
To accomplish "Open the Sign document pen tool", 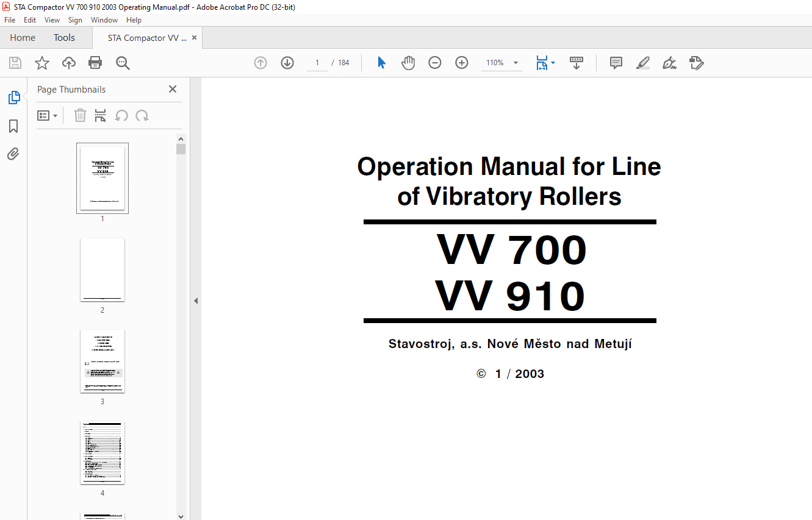I will point(670,63).
